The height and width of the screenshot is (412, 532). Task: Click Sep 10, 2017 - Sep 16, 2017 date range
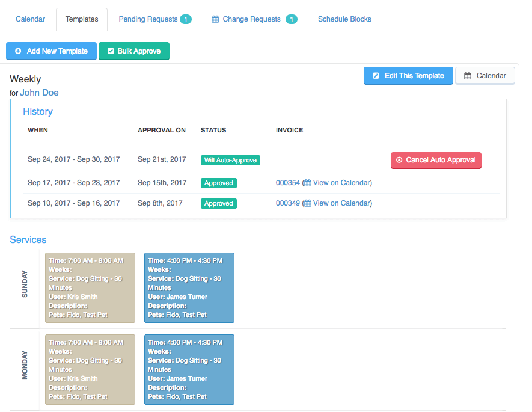coord(73,203)
